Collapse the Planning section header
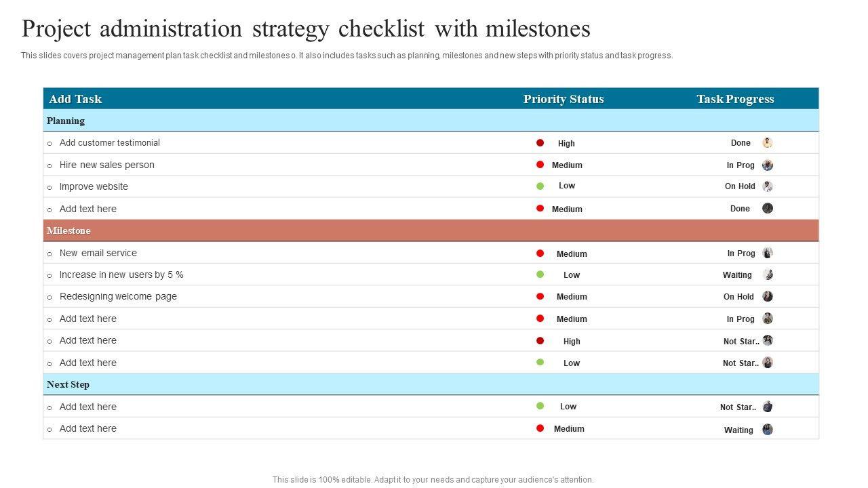Image resolution: width=868 pixels, height=488 pixels. tap(66, 121)
